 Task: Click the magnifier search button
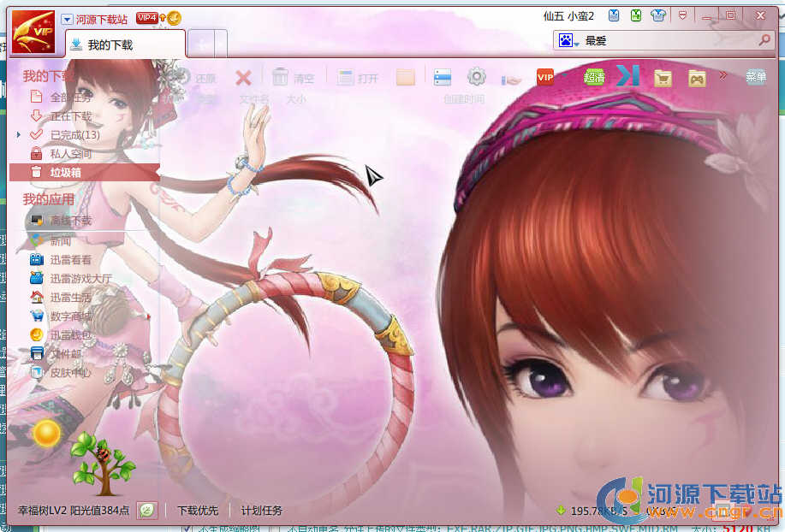(764, 40)
